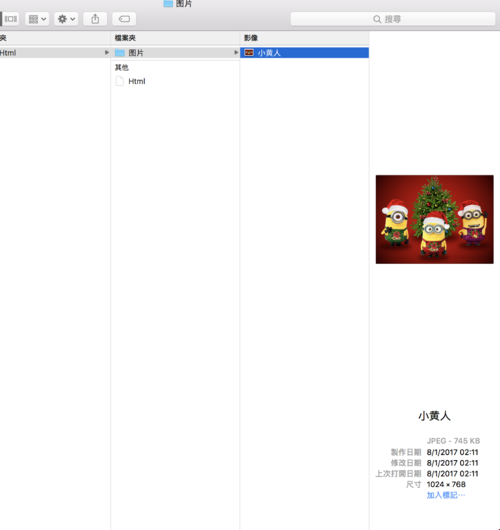
Task: Switch to Cover Flow view icon
Action: point(11,19)
